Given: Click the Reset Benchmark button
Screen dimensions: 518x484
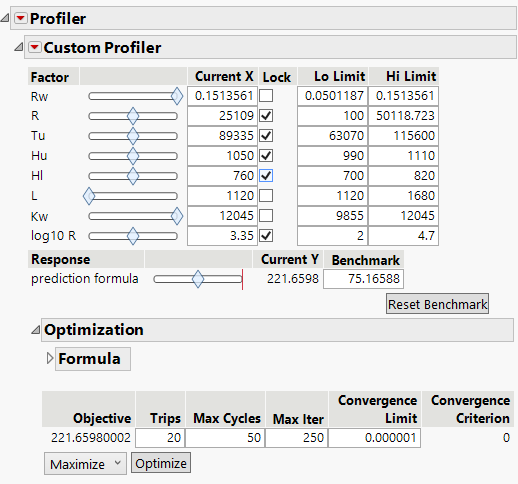Looking at the screenshot, I should click(437, 304).
